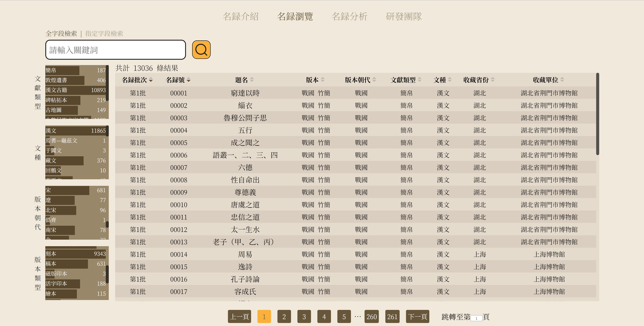
Task: Select the row titled 窮達以時
Action: (x=355, y=93)
